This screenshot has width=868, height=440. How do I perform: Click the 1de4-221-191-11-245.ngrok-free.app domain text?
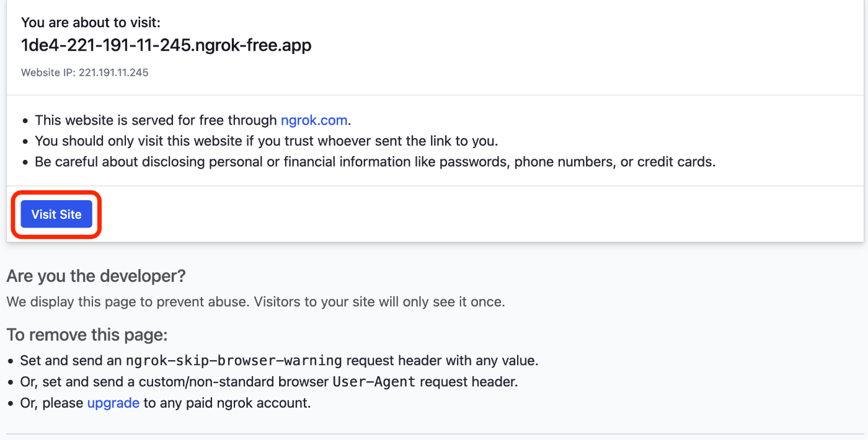coord(166,45)
